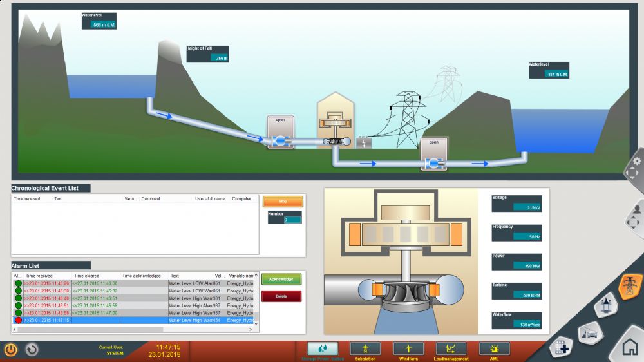Click the alarm list horizontal scrollbar
Screen dimensions: 644x362
[x=90, y=329]
